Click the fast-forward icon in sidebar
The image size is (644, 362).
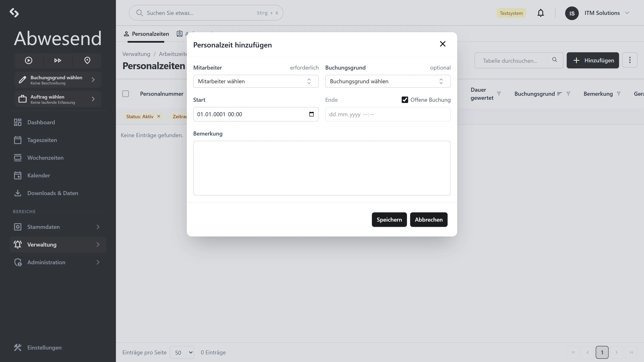(58, 61)
